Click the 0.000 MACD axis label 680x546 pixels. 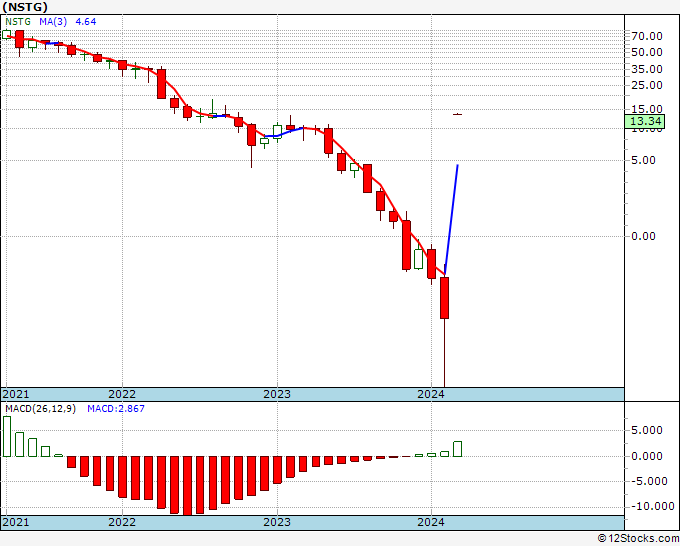(647, 456)
